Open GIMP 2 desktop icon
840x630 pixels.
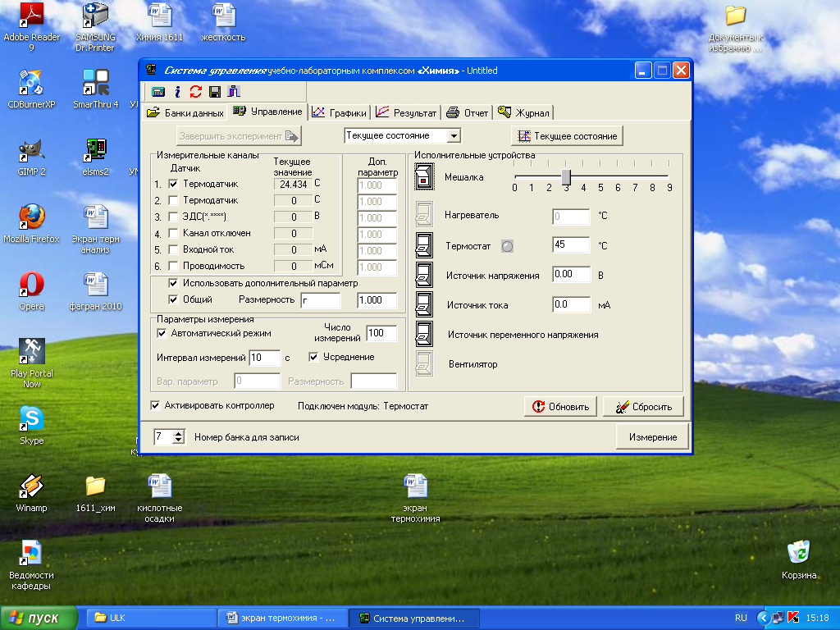click(x=32, y=157)
